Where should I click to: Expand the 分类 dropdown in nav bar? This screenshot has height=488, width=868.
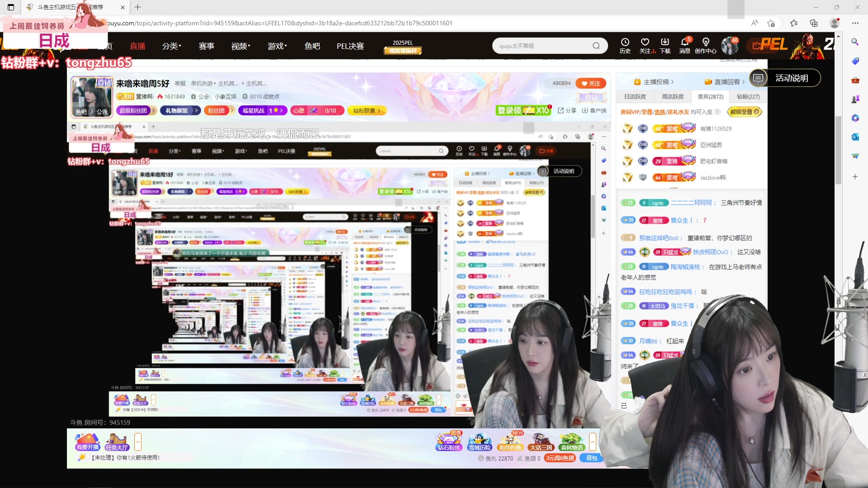[x=172, y=46]
